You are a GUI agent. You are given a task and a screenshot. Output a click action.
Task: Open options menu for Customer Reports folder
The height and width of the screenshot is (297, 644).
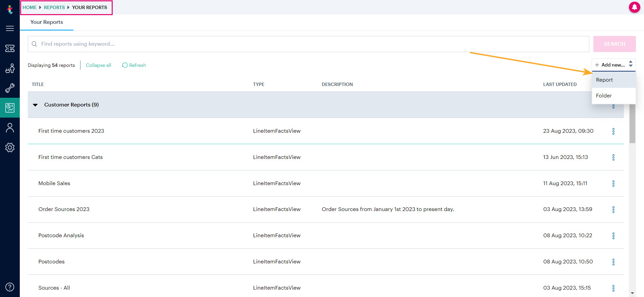[x=613, y=107]
